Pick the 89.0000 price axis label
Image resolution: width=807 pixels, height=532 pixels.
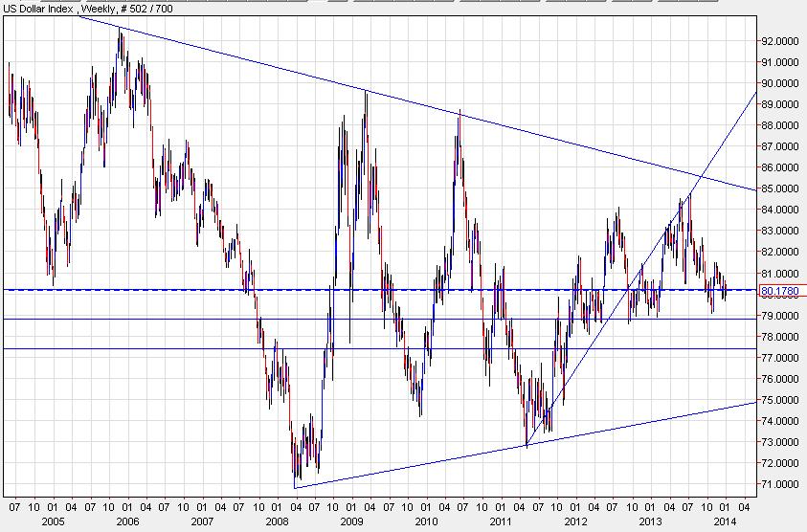click(780, 104)
